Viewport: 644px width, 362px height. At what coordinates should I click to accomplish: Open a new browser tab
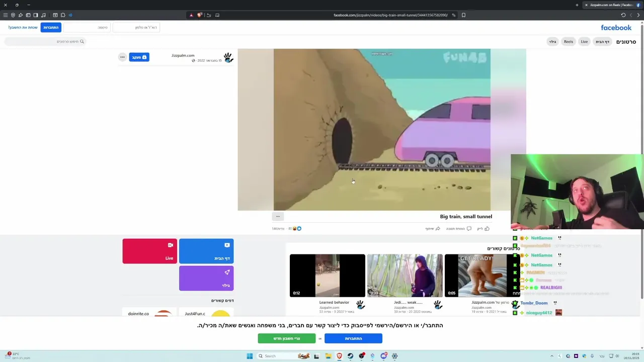pos(577,5)
